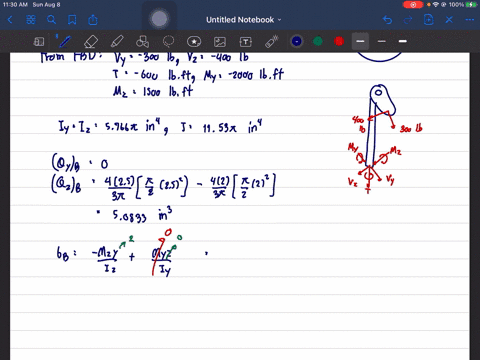480x360 pixels.
Task: Select the Text box tool
Action: coord(246,42)
